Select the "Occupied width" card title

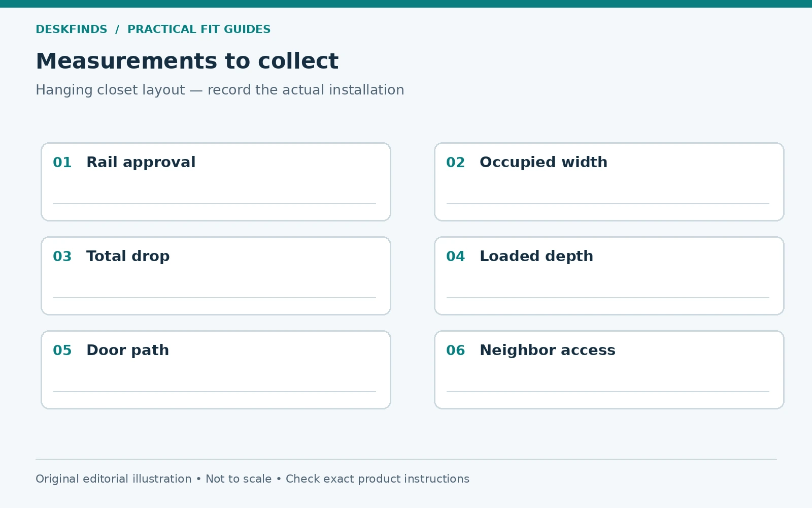[544, 163]
